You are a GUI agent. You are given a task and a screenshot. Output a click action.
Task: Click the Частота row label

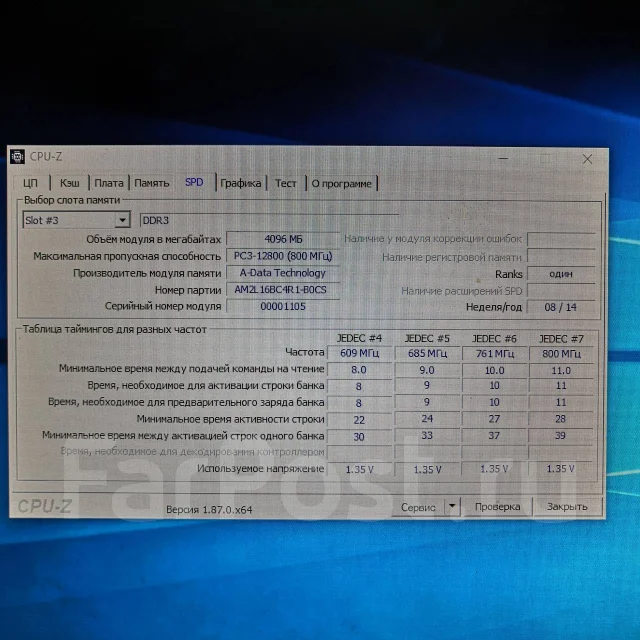pos(305,352)
